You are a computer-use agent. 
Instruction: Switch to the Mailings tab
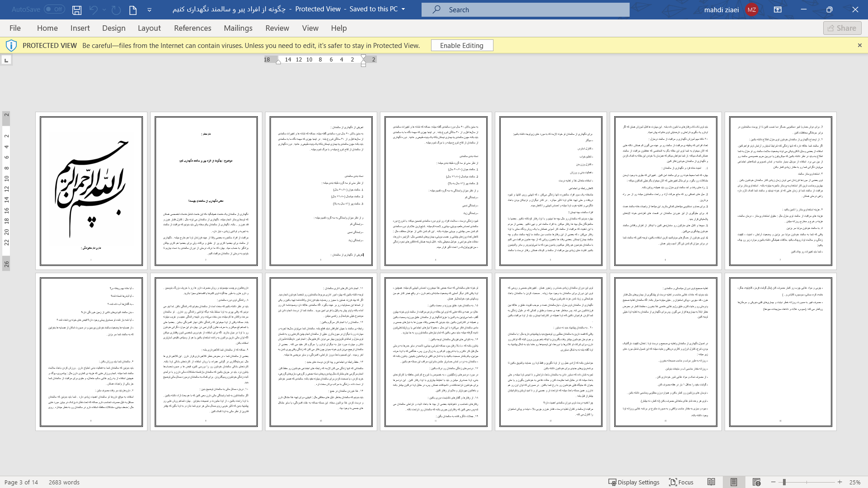click(x=238, y=28)
